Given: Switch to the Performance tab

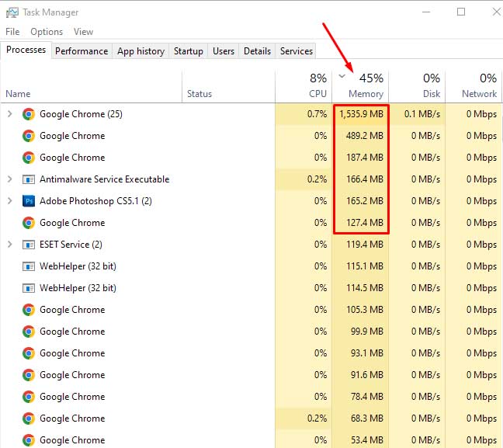Looking at the screenshot, I should point(82,51).
